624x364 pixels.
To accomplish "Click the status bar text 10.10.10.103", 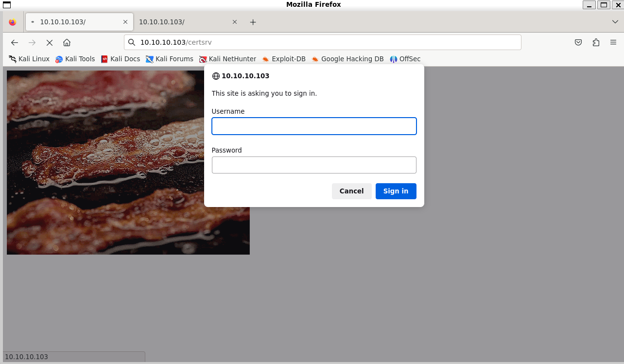I will pos(26,357).
